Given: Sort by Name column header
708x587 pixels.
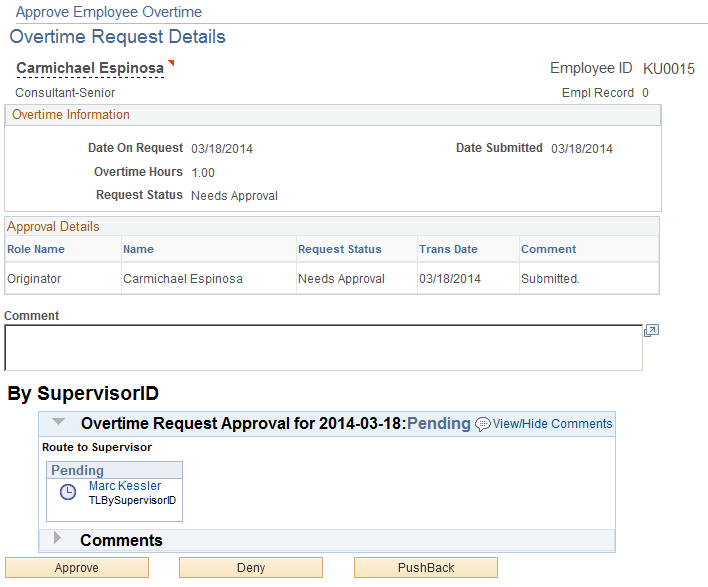Looking at the screenshot, I should click(138, 249).
